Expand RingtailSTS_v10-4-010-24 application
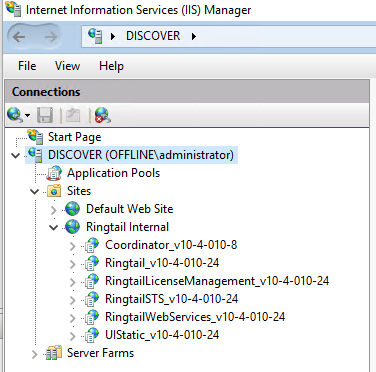 pos(73,300)
